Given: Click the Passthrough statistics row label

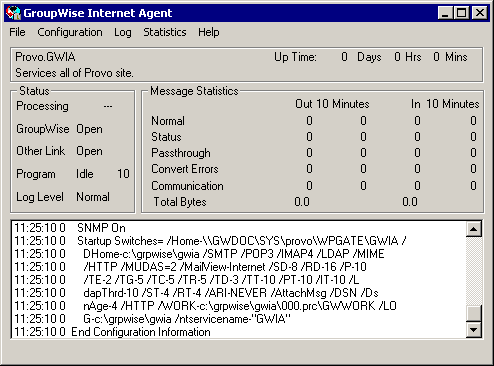Looking at the screenshot, I should 181,153.
